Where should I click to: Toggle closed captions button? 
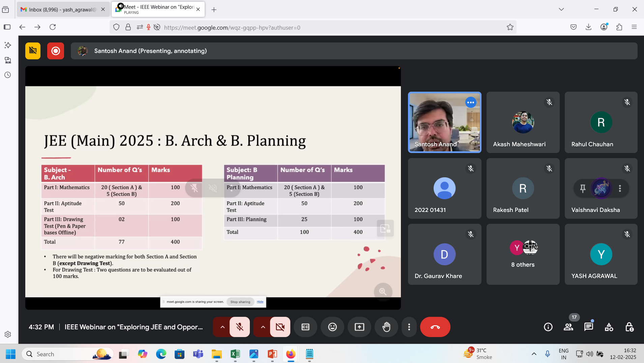click(x=305, y=327)
